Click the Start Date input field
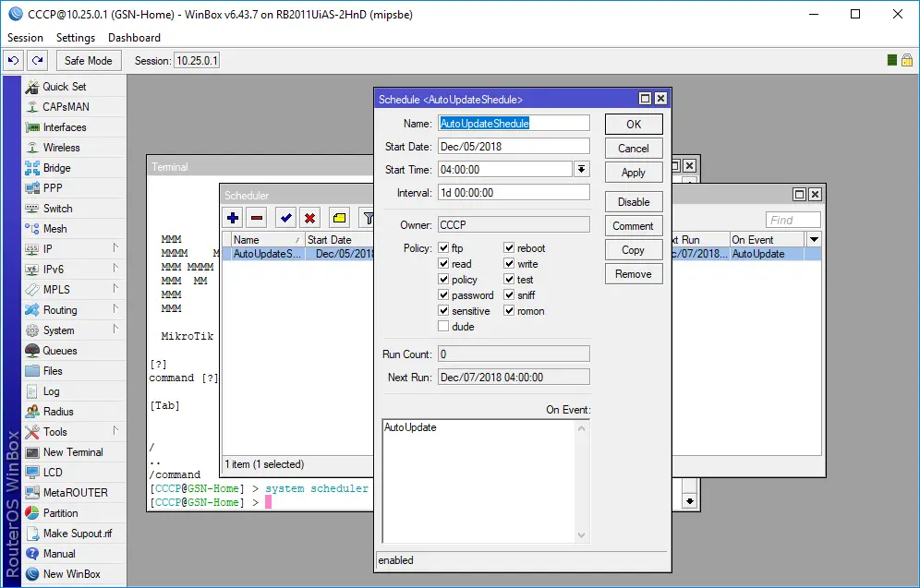Image resolution: width=920 pixels, height=588 pixels. pos(514,147)
